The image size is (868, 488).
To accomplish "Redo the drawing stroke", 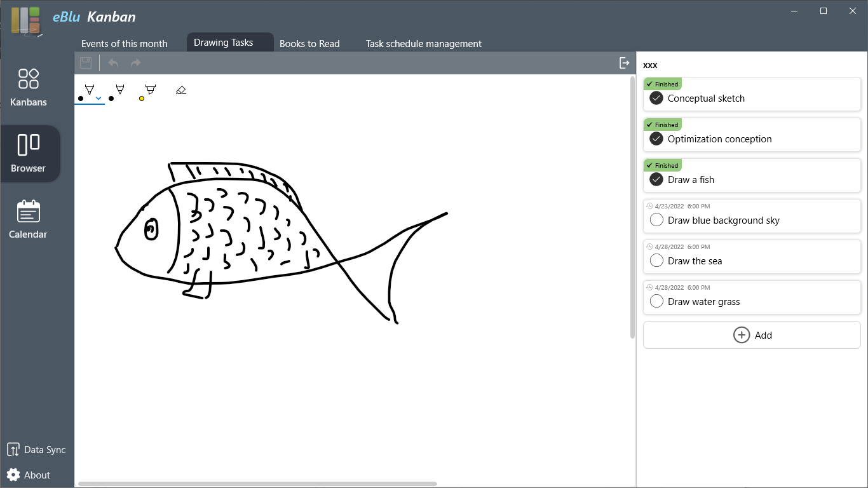I will click(135, 62).
